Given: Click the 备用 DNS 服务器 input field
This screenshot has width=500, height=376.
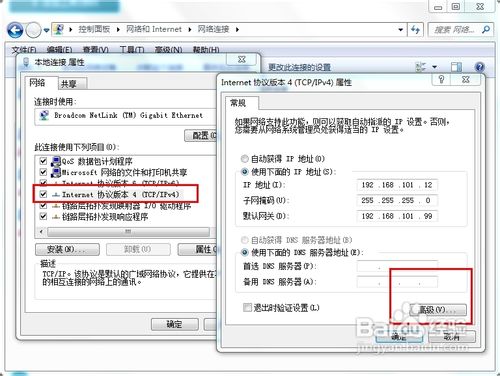Looking at the screenshot, I should pos(397,282).
